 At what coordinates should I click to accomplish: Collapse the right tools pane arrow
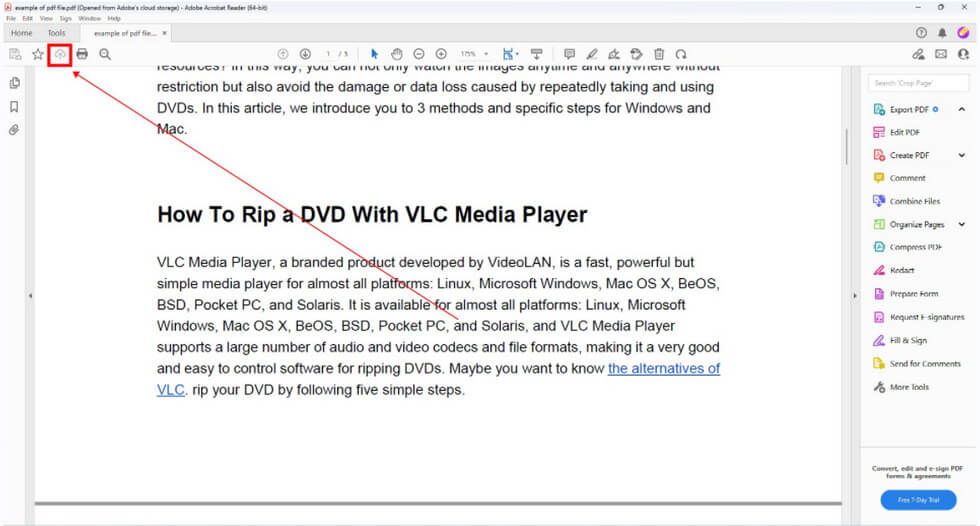855,295
